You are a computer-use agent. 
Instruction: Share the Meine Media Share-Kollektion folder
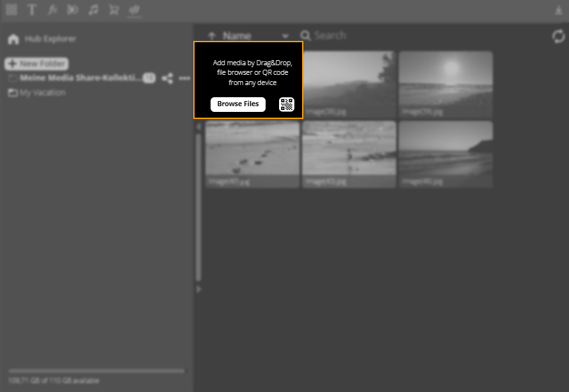(167, 78)
